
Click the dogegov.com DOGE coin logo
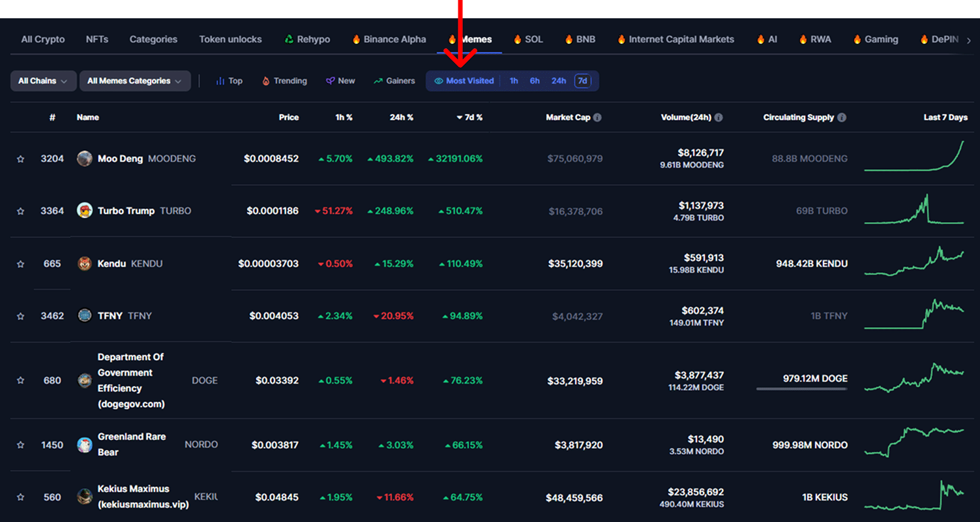pyautogui.click(x=85, y=380)
